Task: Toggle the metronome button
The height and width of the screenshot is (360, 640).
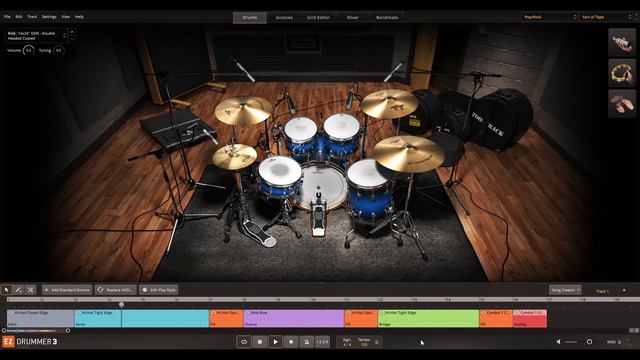Action: point(307,342)
